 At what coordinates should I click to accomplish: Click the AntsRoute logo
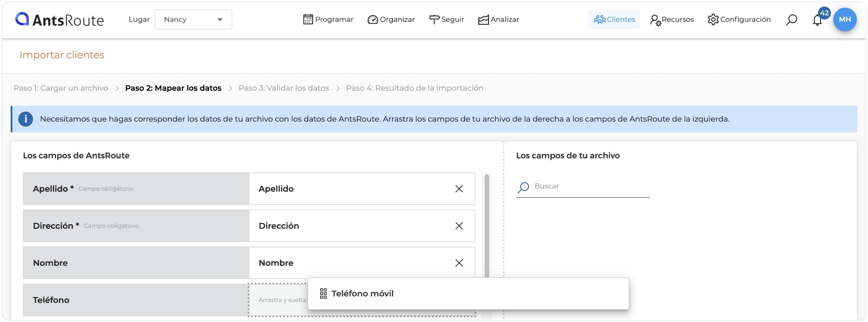pyautogui.click(x=59, y=19)
